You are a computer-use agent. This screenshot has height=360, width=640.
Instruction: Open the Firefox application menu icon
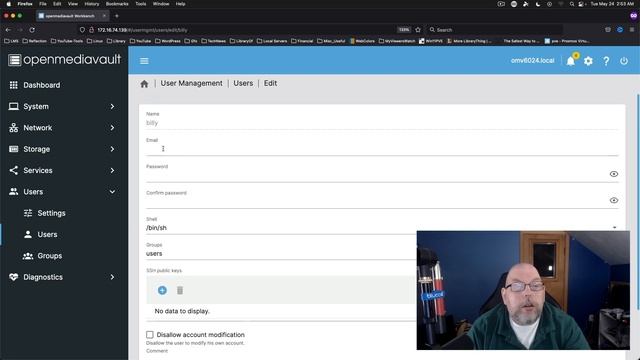pos(632,30)
